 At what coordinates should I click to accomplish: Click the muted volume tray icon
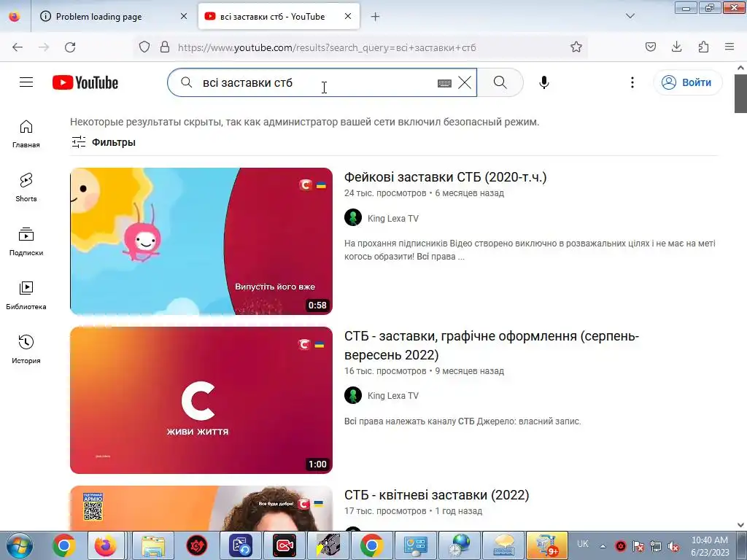click(673, 546)
